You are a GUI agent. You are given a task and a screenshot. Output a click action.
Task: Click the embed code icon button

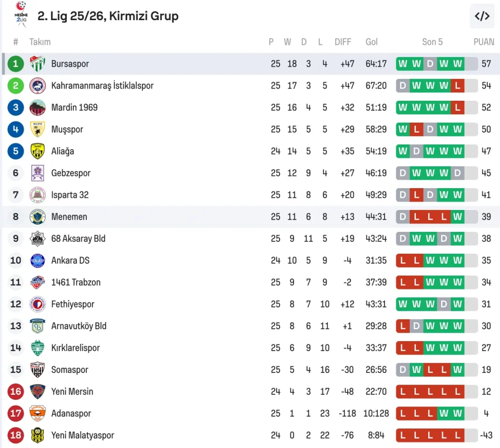point(482,16)
